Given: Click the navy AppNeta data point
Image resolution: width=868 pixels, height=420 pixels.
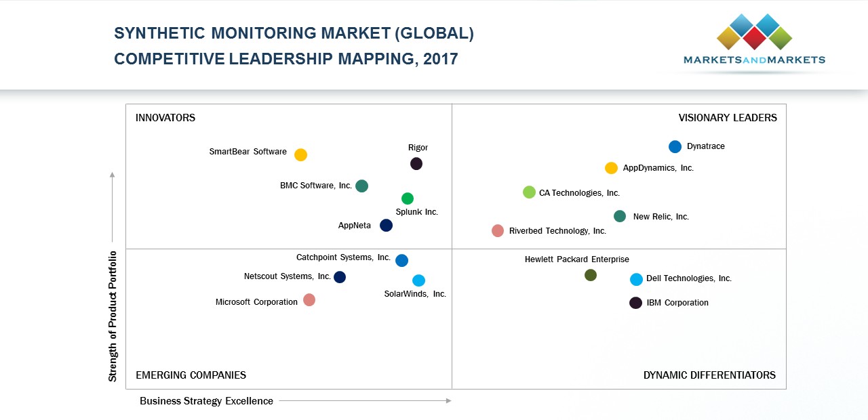Looking at the screenshot, I should click(x=386, y=226).
